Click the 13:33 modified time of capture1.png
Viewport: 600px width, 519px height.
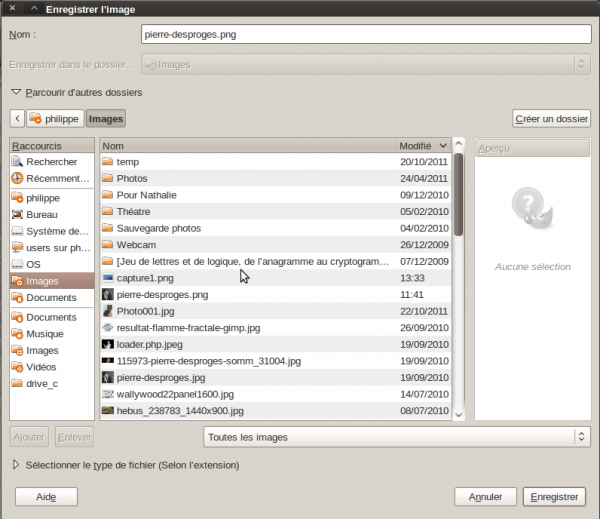click(x=412, y=278)
